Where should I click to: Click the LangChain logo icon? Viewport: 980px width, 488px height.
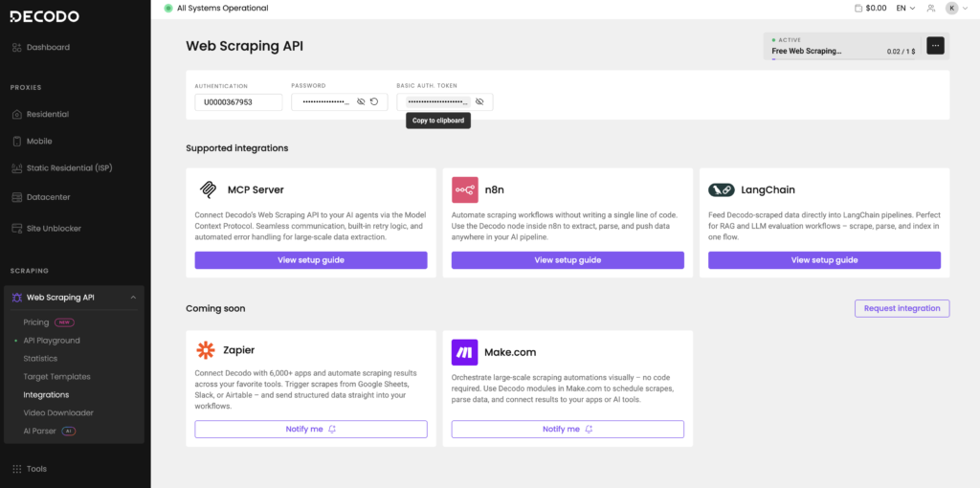click(x=722, y=189)
